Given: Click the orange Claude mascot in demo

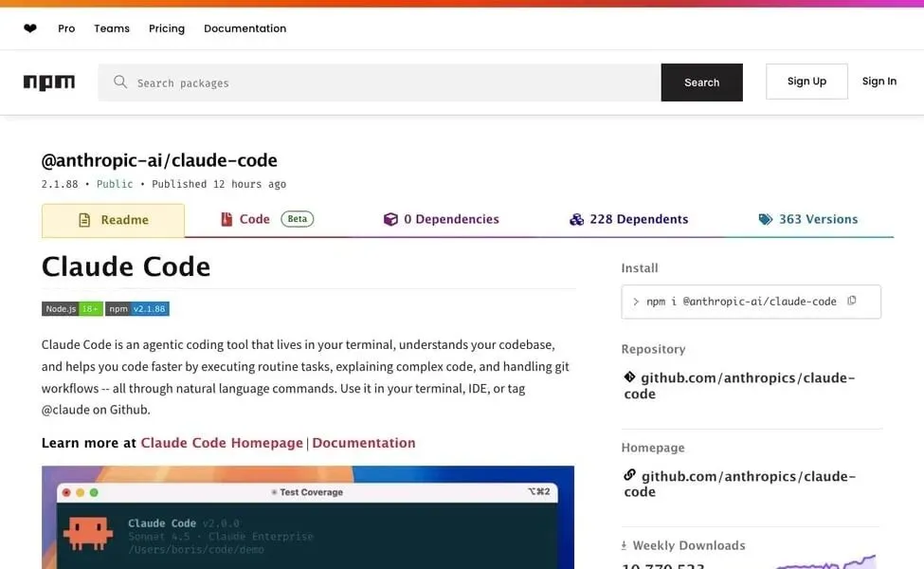Looking at the screenshot, I should coord(88,534).
